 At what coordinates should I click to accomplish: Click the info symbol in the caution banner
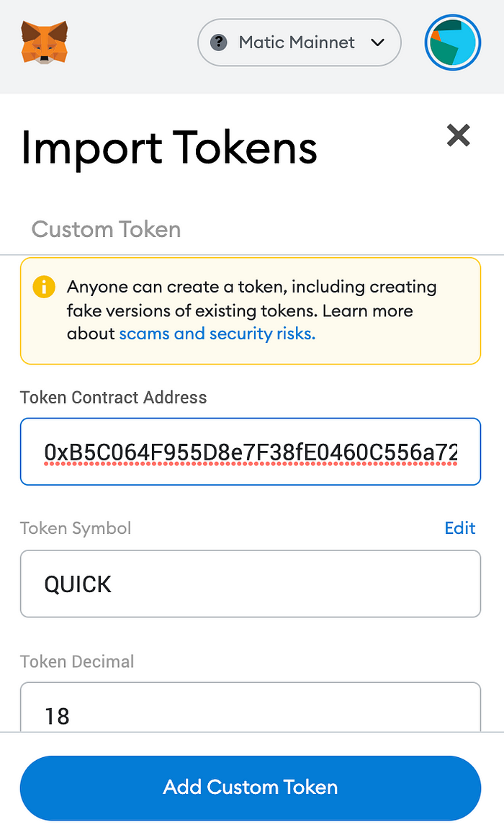tap(45, 287)
